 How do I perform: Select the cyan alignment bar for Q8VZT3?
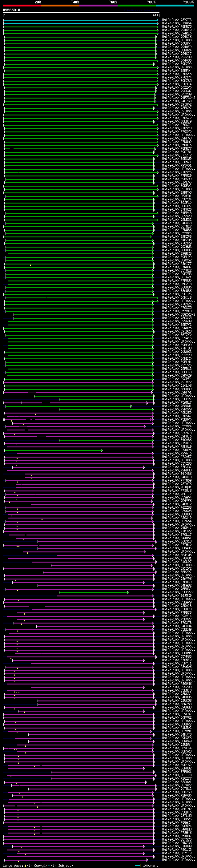81,20
